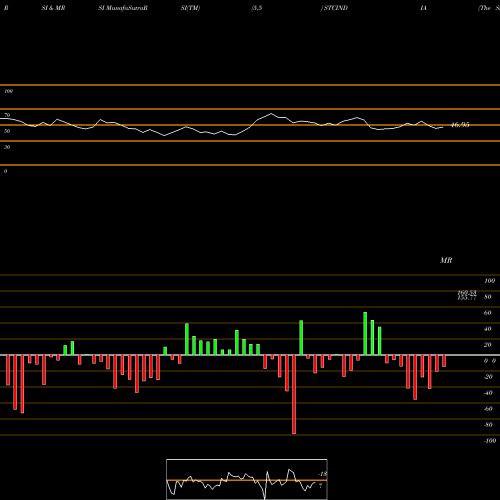Click the 'MR' panel title
Screen dimensions: 500x500
point(446,260)
